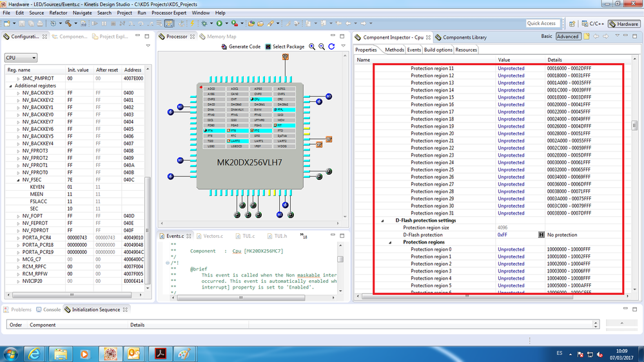Screen dimensions: 644x362
Task: Collapse the NV_FSEC register node
Action: click(x=18, y=180)
